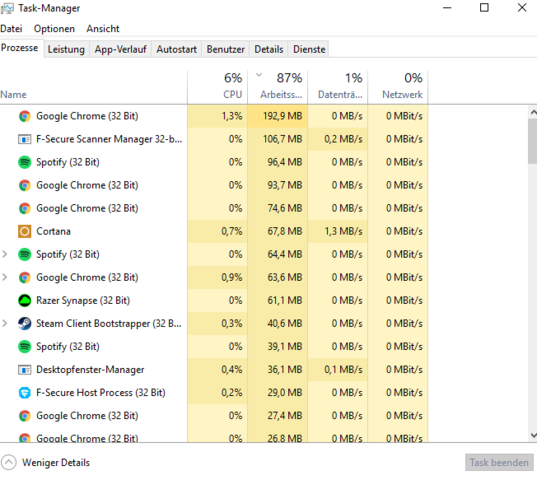Click the 0,4% CPU value
537x480 pixels.
click(232, 370)
